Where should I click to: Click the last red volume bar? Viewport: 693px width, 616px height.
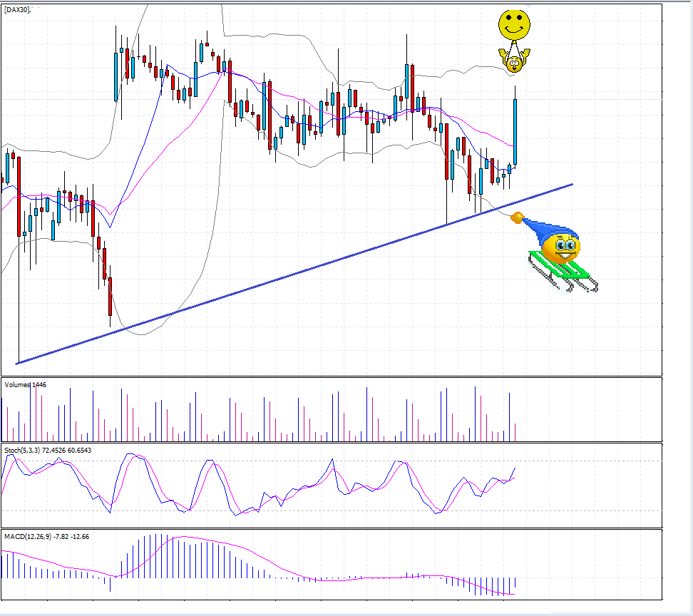pyautogui.click(x=515, y=432)
